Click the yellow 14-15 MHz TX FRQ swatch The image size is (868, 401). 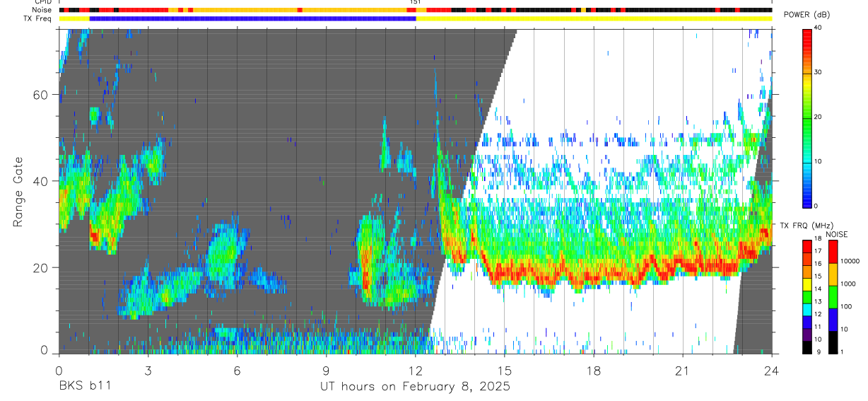coord(807,284)
